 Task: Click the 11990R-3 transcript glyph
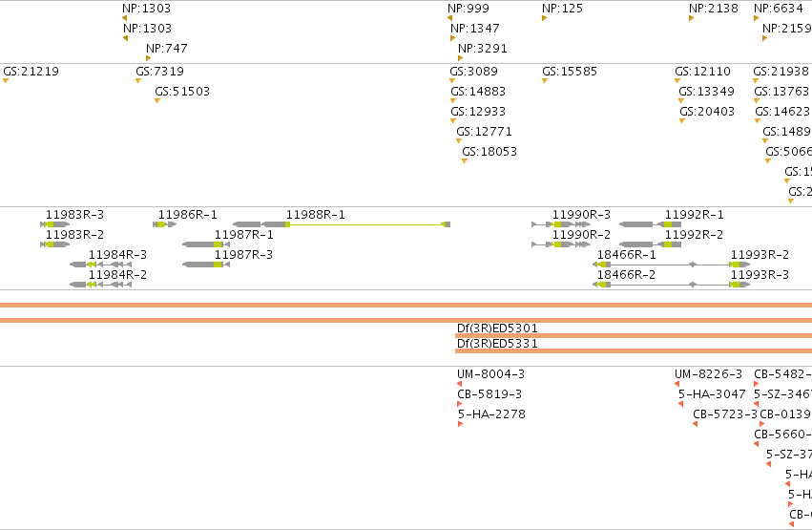pyautogui.click(x=561, y=224)
